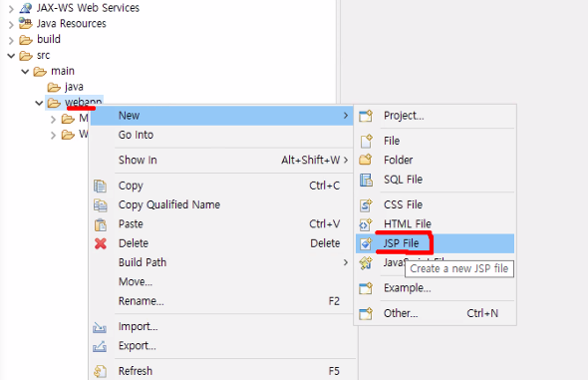This screenshot has width=588, height=380.
Task: Create new Project... from submenu
Action: click(x=435, y=116)
